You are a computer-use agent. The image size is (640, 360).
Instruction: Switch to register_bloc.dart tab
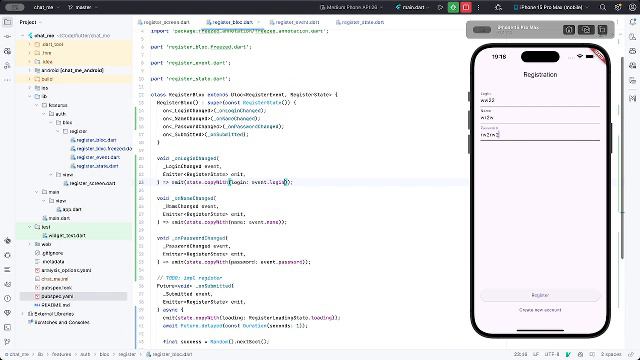click(x=233, y=22)
